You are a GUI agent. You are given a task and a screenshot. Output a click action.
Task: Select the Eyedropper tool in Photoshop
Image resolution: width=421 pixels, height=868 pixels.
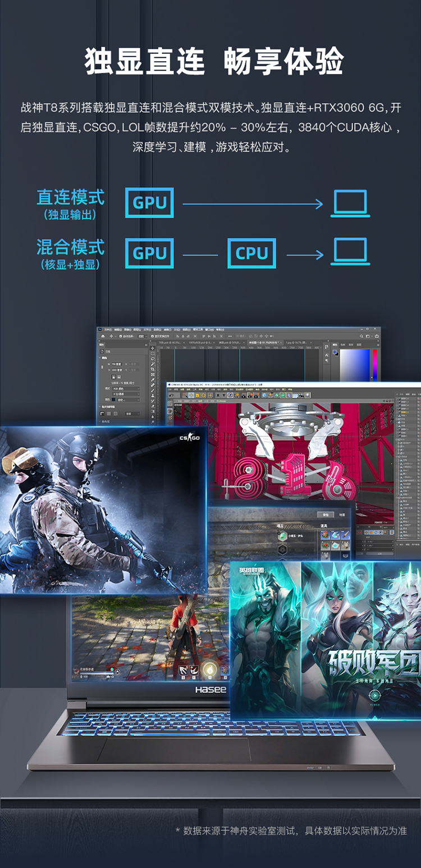tap(153, 380)
